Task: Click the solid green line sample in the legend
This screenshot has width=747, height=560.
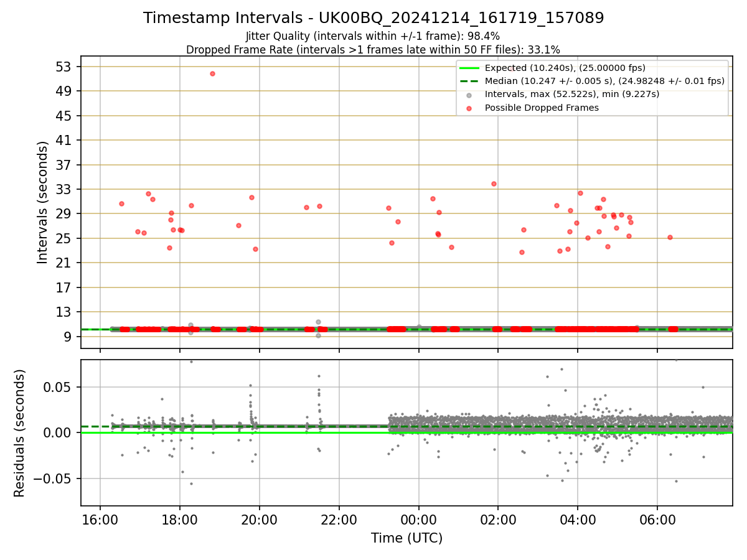Action: [x=469, y=68]
